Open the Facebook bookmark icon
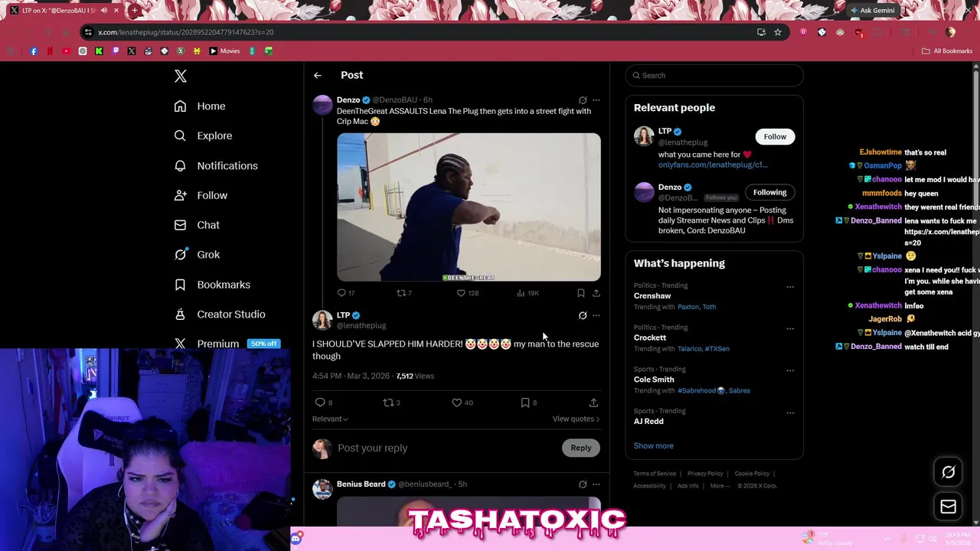 (34, 51)
